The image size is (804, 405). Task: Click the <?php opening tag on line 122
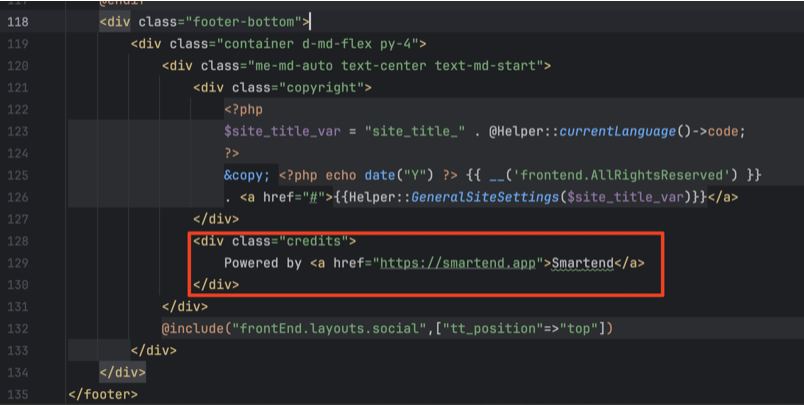point(244,110)
